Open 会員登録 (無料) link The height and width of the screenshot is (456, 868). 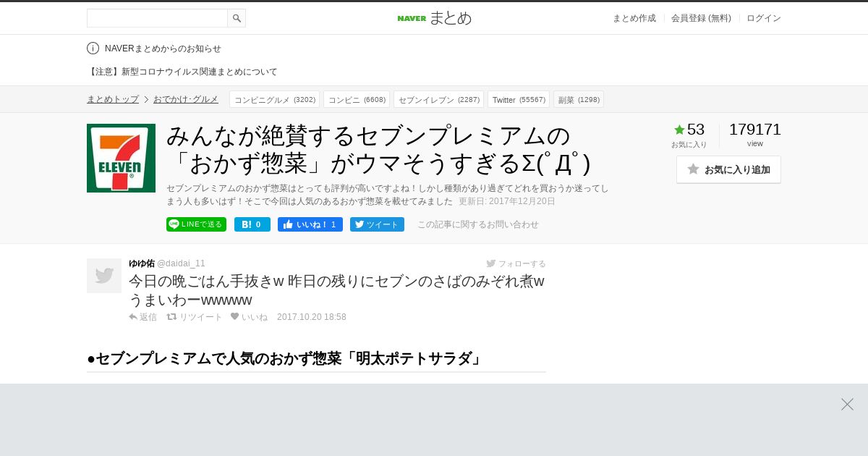click(701, 18)
